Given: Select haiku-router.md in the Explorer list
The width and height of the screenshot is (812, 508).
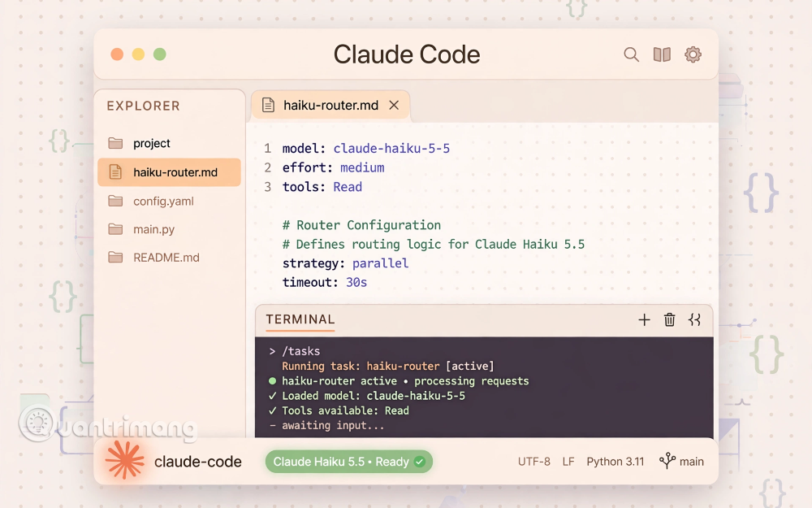Looking at the screenshot, I should tap(170, 172).
